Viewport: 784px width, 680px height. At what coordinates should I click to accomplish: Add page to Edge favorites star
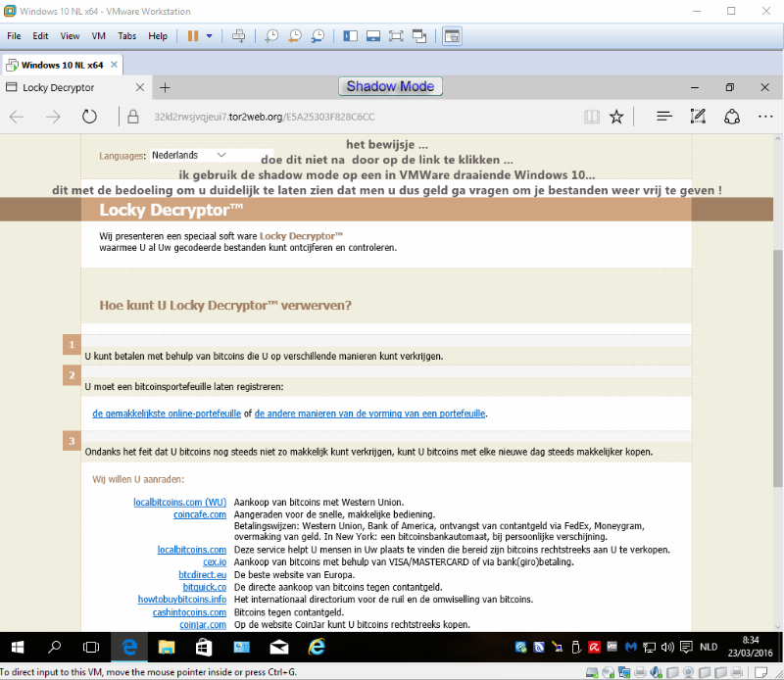coord(616,117)
